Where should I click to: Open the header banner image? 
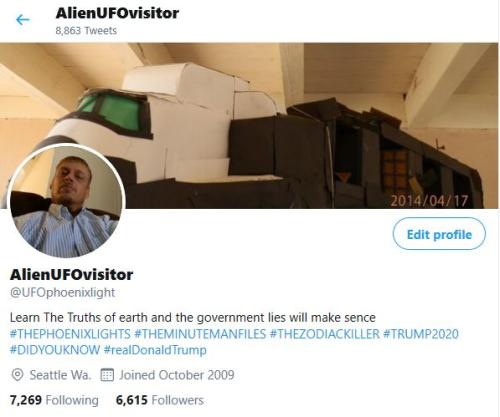[249, 126]
